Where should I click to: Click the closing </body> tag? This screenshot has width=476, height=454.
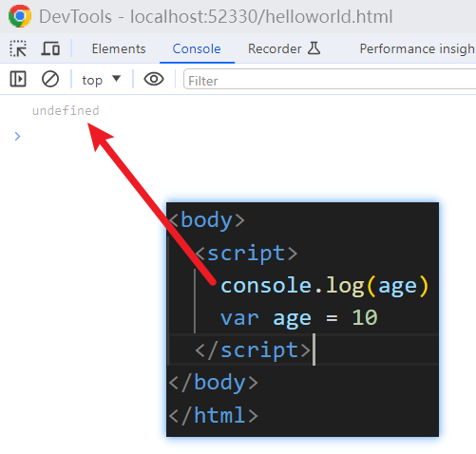click(x=213, y=383)
